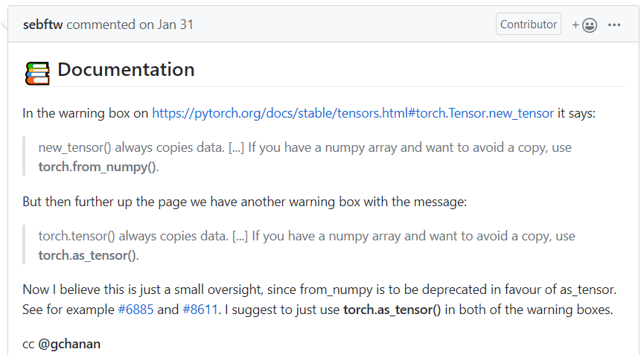Click bold torch.as_tensor() in the last paragraph

[x=392, y=309]
